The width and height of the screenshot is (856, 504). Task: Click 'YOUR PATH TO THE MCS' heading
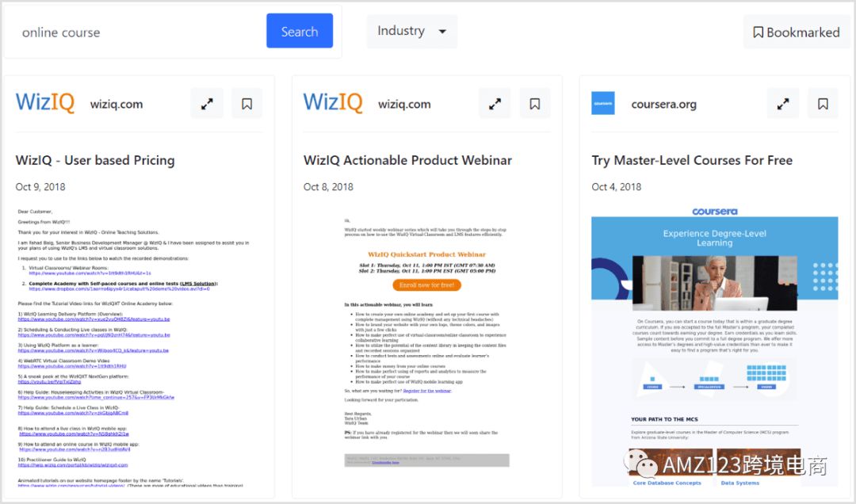664,419
